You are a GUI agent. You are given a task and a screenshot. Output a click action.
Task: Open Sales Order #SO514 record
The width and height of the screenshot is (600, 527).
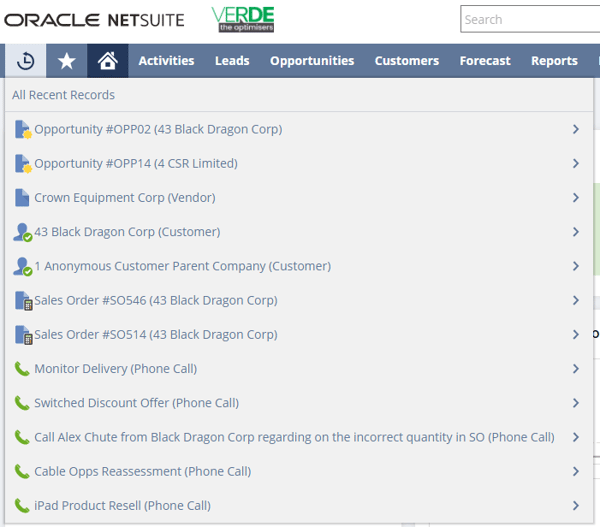156,334
